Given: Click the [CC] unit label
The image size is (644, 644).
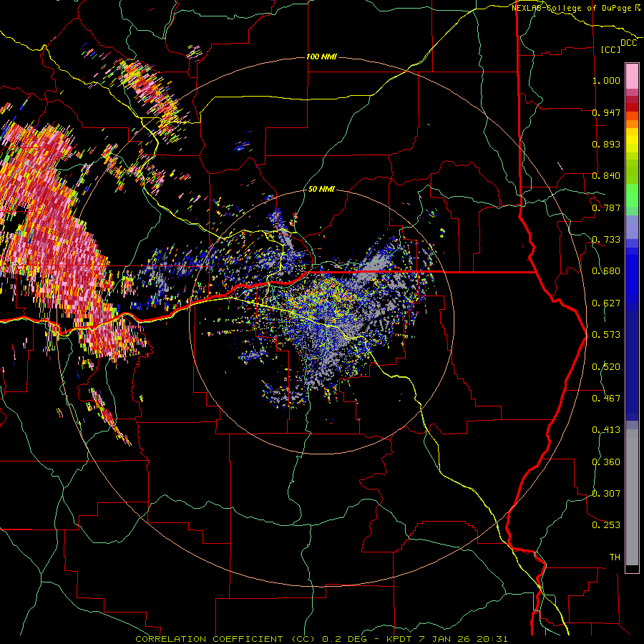Looking at the screenshot, I should (611, 49).
